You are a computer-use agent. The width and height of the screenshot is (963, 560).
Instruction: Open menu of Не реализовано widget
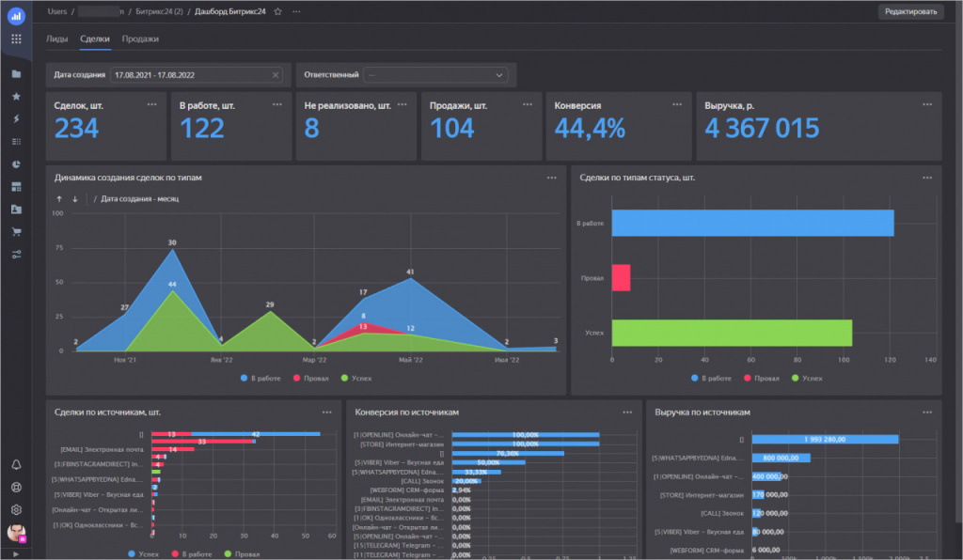click(403, 105)
